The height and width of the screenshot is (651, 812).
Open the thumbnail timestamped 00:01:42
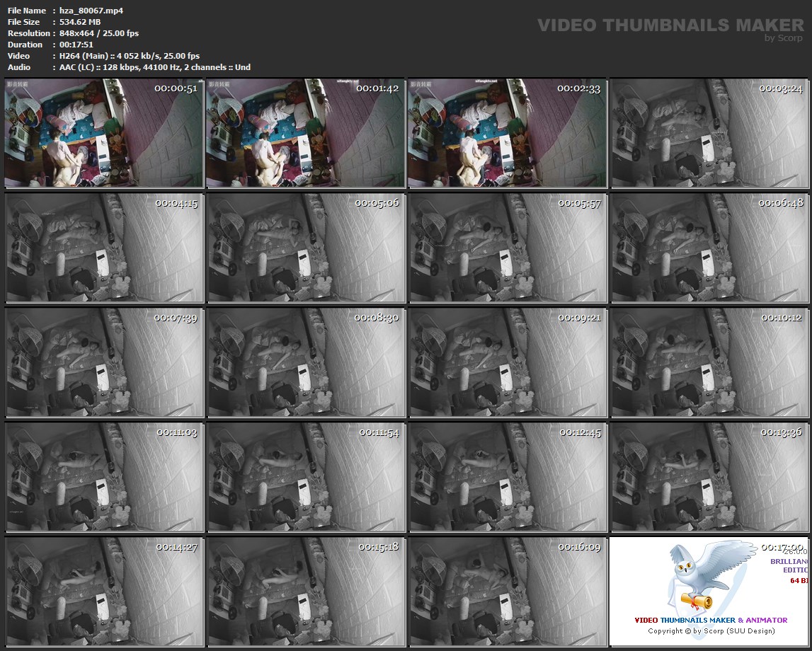point(306,133)
